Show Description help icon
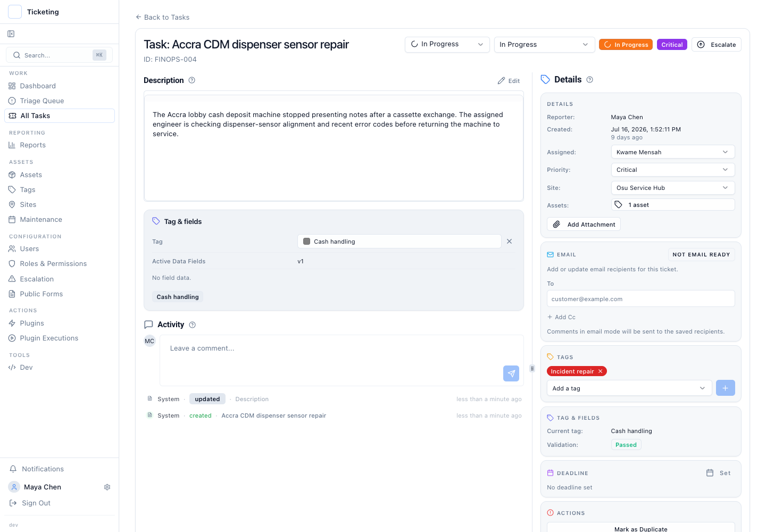The width and height of the screenshot is (766, 532). coord(192,80)
